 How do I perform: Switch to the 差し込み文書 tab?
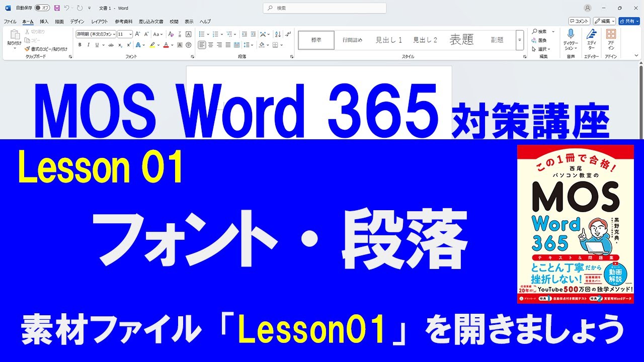coord(151,22)
